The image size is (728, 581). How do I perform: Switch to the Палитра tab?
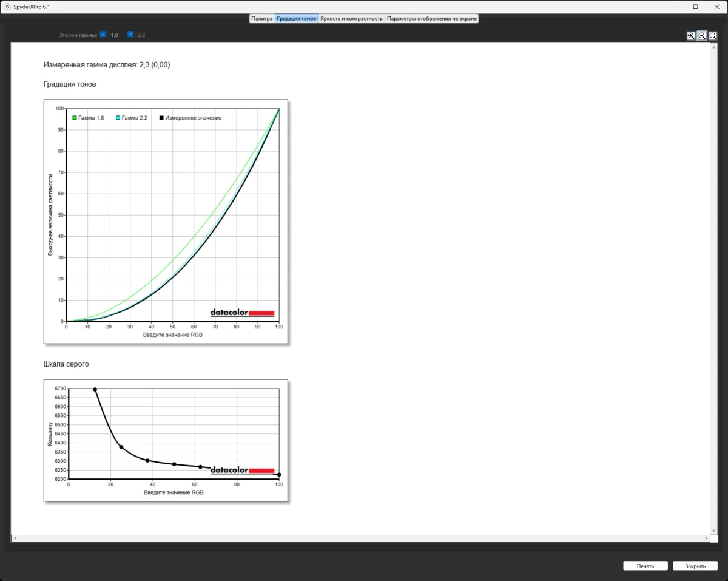pos(262,19)
